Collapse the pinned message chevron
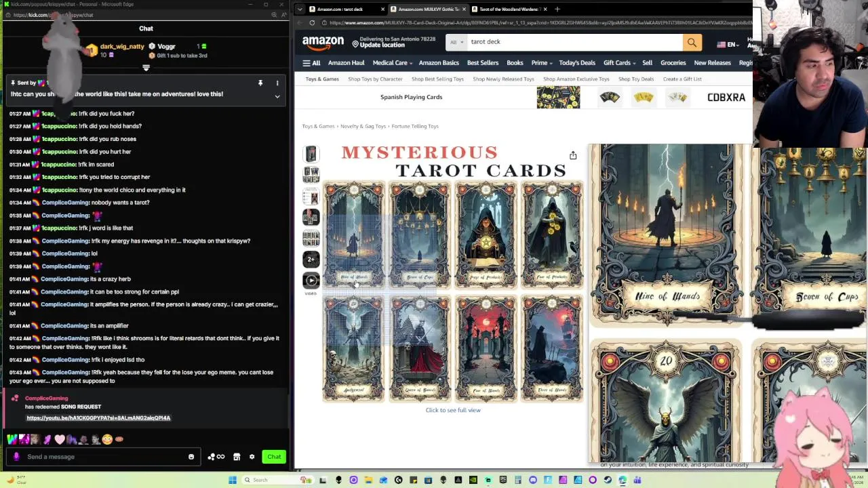Screen dimensions: 868x488 (x=277, y=97)
